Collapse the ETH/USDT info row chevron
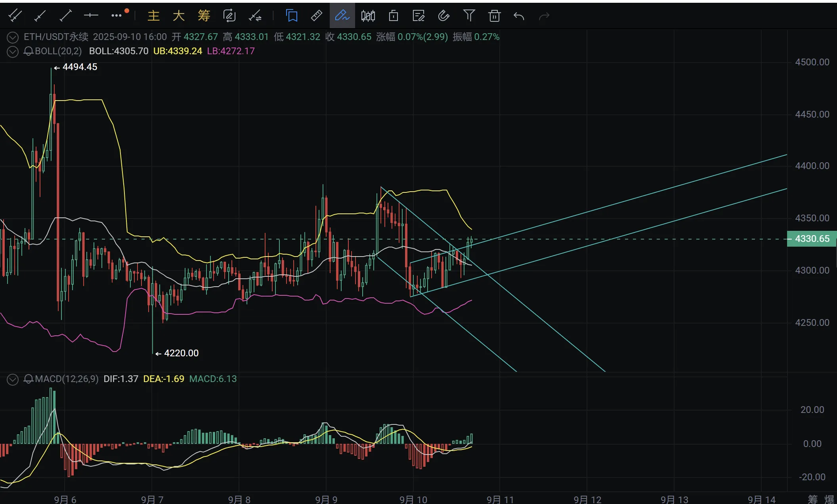The image size is (837, 504). coord(13,38)
